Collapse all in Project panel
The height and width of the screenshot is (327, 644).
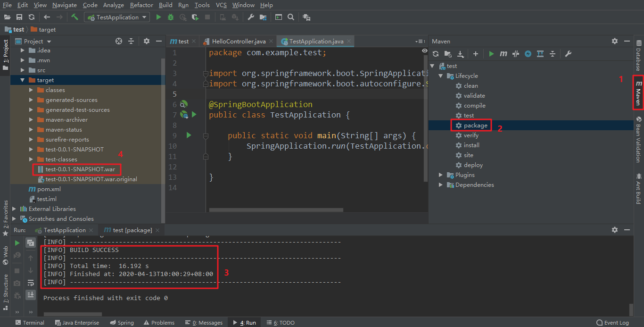click(x=131, y=41)
